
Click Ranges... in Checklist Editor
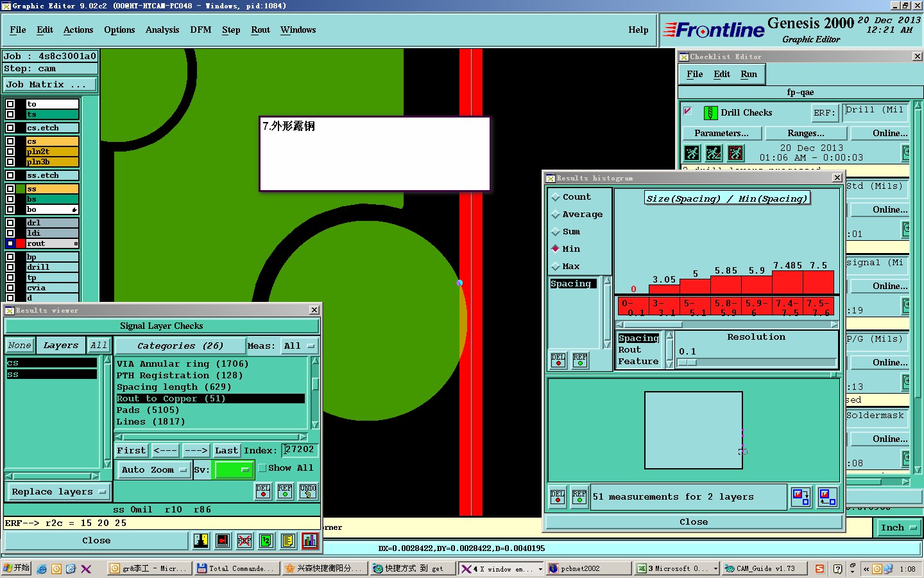pyautogui.click(x=806, y=134)
